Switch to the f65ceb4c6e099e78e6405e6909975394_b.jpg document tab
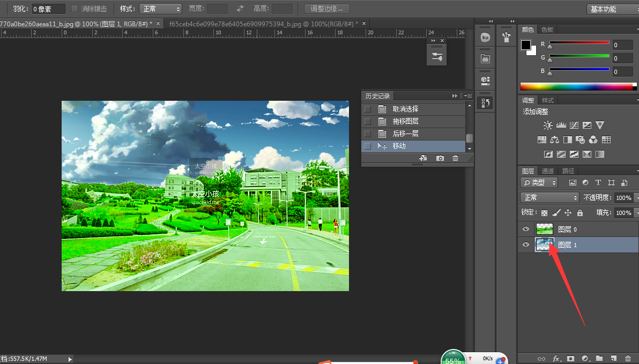This screenshot has height=364, width=639. coord(263,24)
